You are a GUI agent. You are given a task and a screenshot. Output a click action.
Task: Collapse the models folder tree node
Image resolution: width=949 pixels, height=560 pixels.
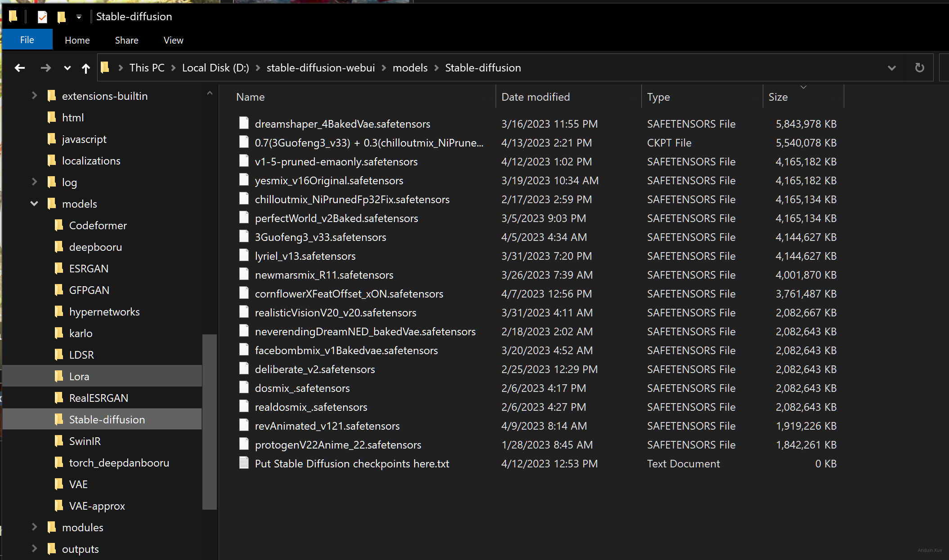pyautogui.click(x=34, y=204)
